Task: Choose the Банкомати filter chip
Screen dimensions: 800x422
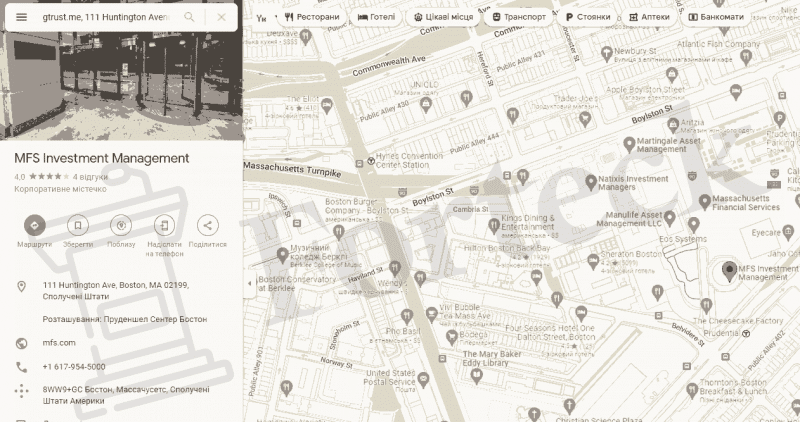Action: coord(716,17)
